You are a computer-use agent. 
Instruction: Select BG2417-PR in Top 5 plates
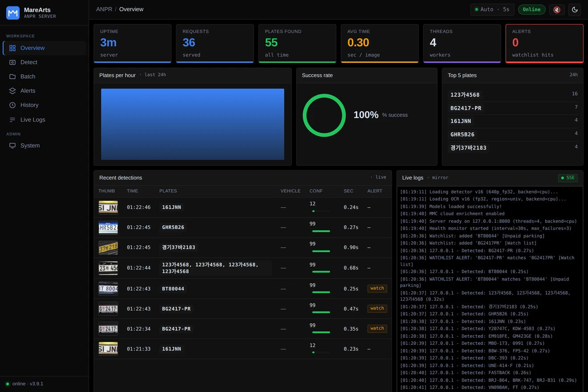click(466, 108)
